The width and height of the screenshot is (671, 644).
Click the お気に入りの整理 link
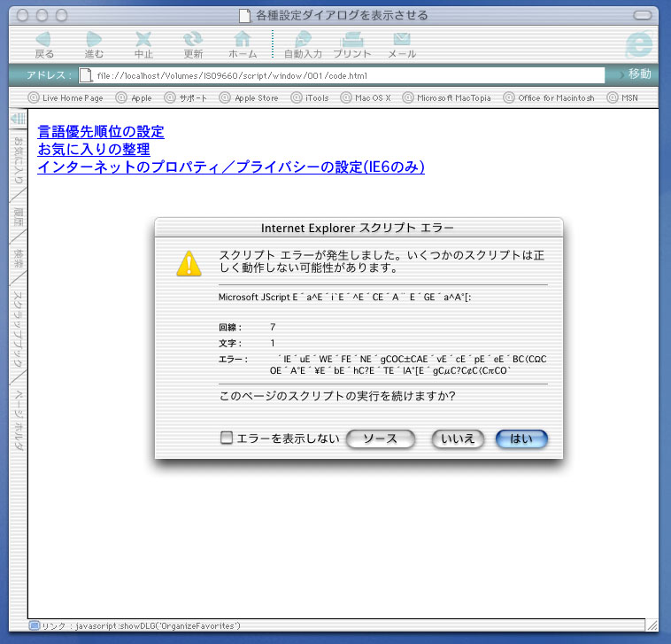tap(94, 149)
